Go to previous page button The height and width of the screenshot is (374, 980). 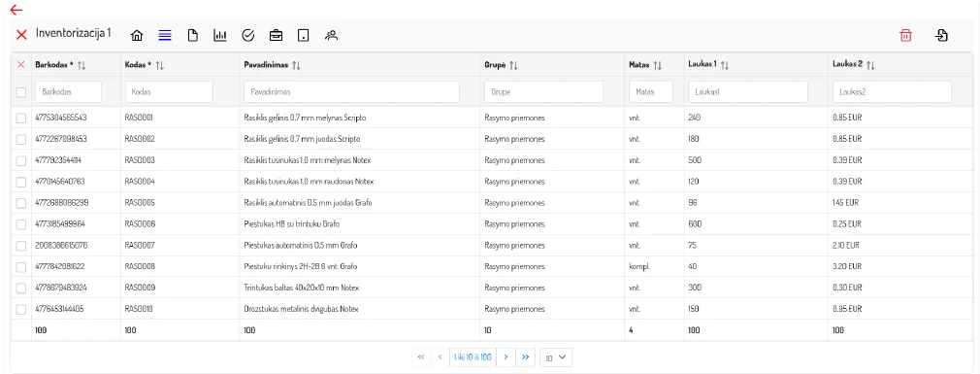(440, 357)
